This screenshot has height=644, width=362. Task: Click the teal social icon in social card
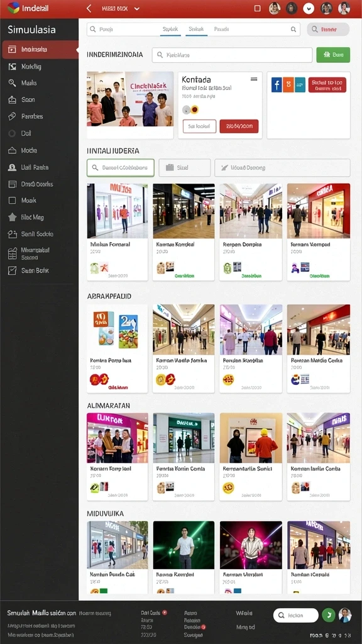300,85
